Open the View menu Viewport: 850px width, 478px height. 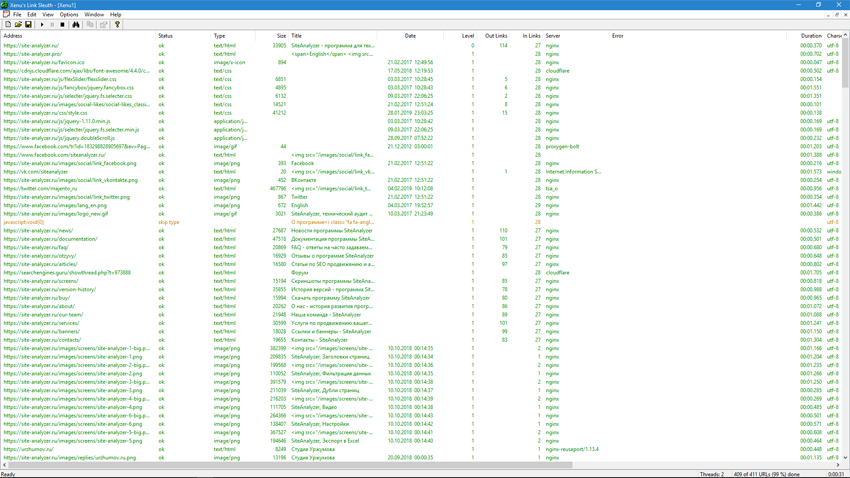[x=48, y=15]
